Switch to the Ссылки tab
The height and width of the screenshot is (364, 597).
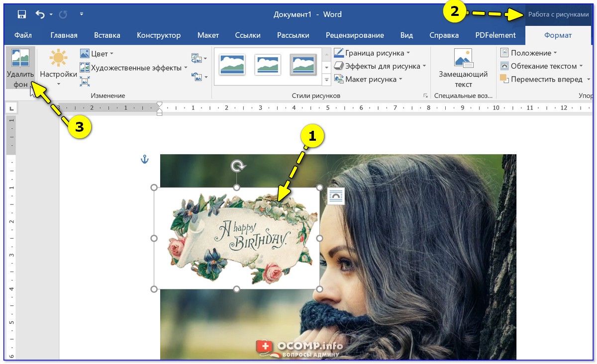[247, 35]
